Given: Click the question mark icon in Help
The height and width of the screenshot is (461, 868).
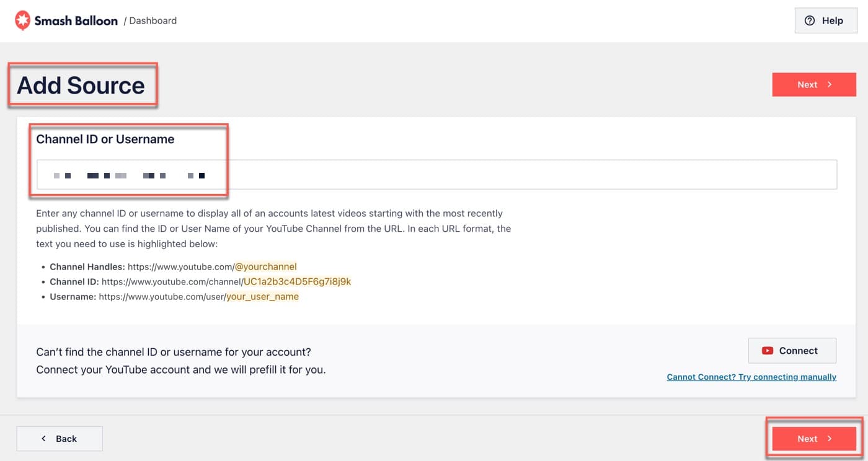Looking at the screenshot, I should pos(810,20).
